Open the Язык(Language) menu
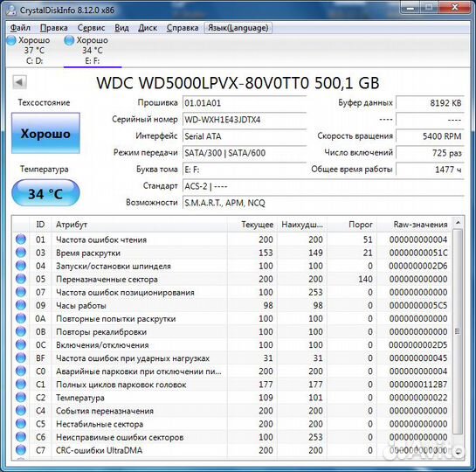The image size is (476, 472). (x=238, y=28)
